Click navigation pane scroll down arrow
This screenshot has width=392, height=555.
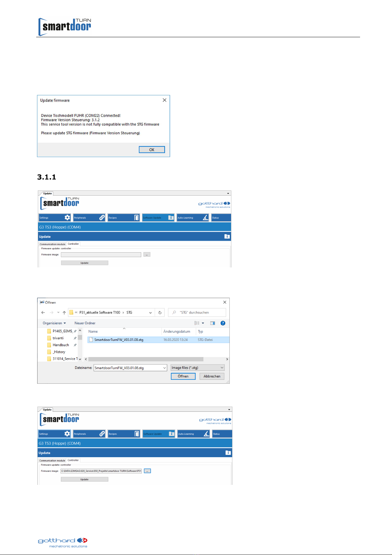pos(80,359)
